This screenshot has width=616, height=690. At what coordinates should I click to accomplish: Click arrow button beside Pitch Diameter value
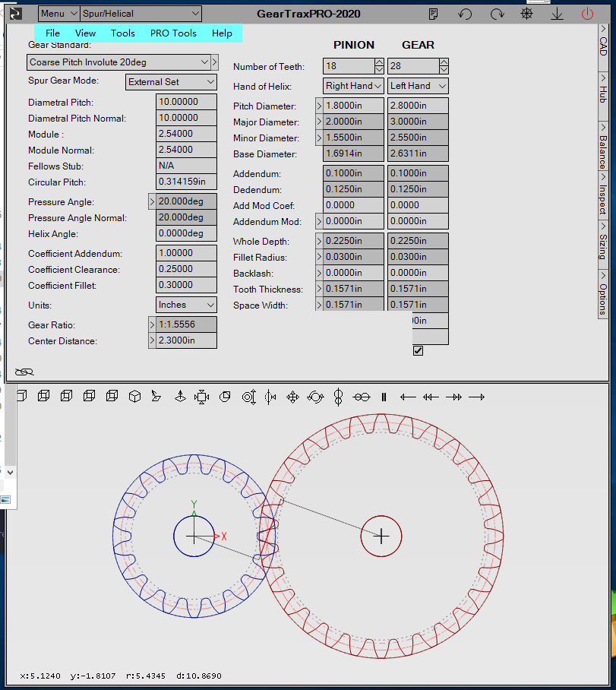click(319, 106)
